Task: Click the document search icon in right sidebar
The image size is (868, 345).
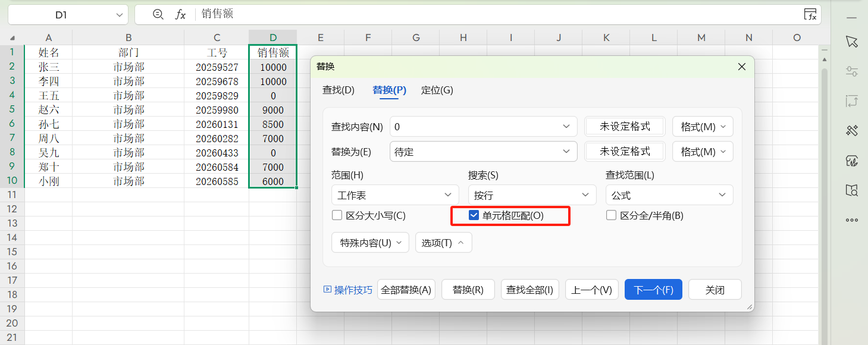Action: (852, 190)
